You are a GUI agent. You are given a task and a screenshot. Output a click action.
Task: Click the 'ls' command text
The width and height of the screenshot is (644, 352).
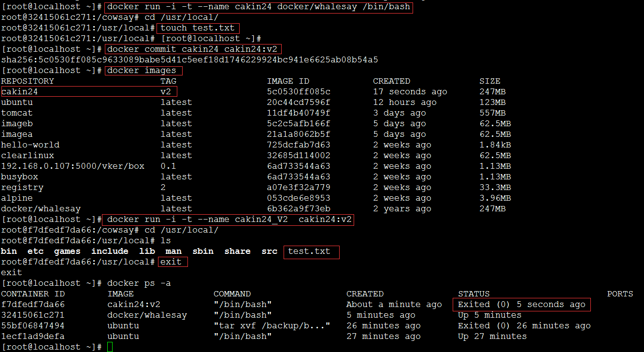point(166,241)
